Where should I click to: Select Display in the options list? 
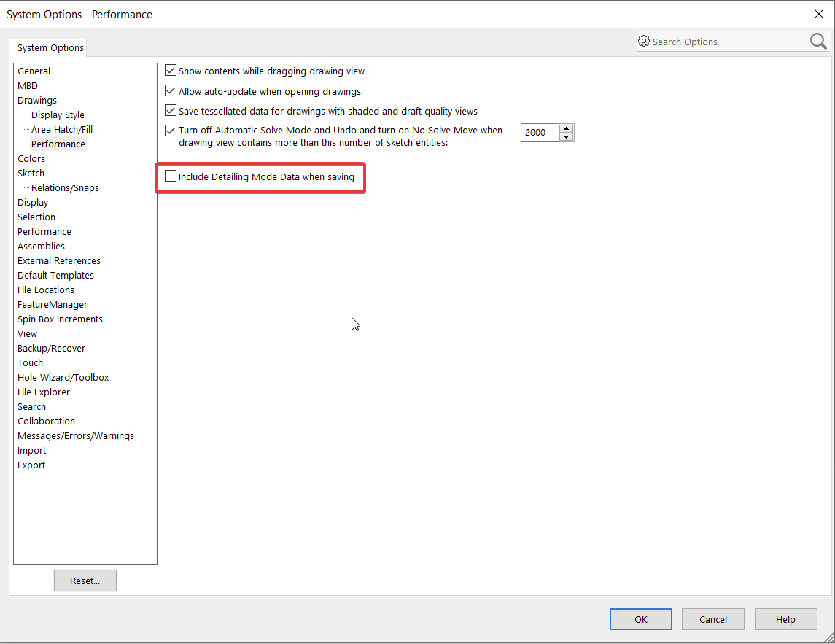point(33,203)
